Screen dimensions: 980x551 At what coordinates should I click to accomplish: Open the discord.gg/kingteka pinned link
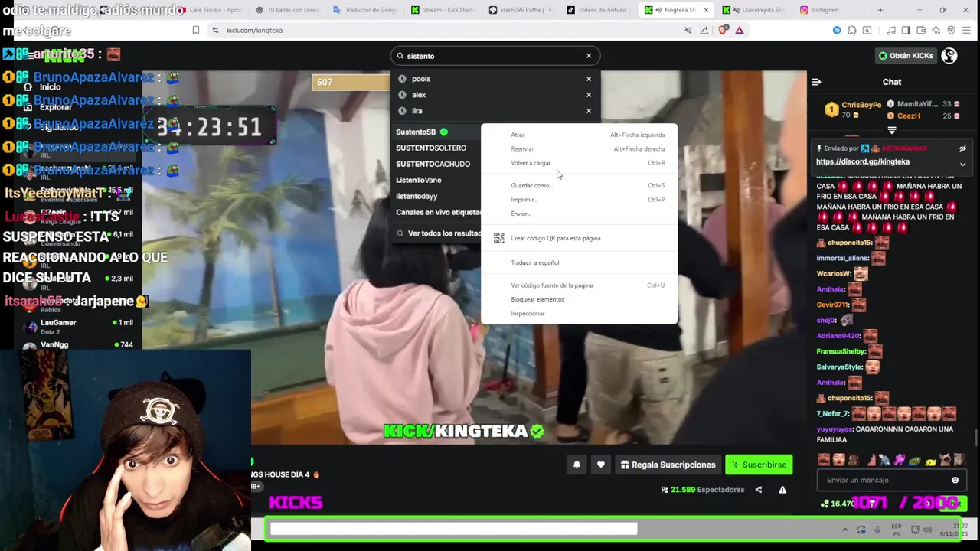coord(863,161)
